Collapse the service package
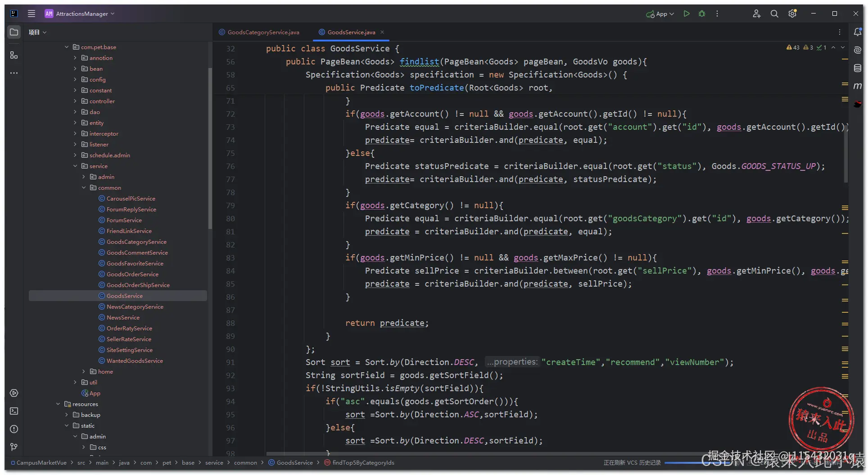Viewport: 868px width, 475px height. (75, 166)
